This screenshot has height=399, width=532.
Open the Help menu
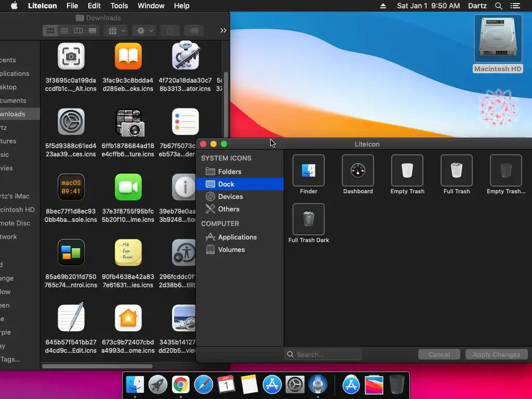[181, 6]
